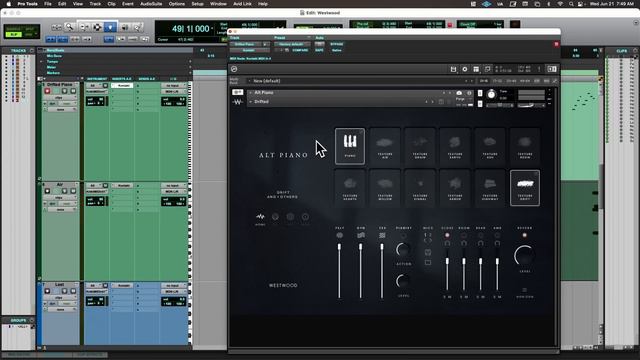The image size is (640, 360).
Task: Open the Setup menu
Action: [198, 4]
